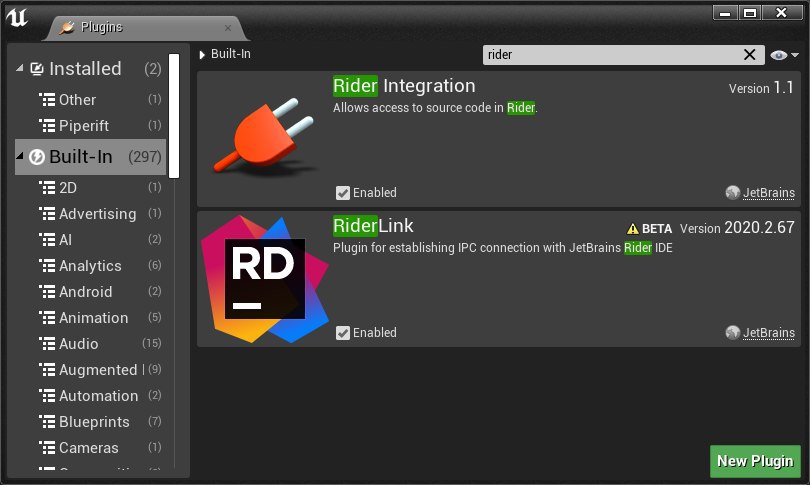Click the plug icon on Plugins tab
The width and height of the screenshot is (810, 485).
[x=67, y=27]
